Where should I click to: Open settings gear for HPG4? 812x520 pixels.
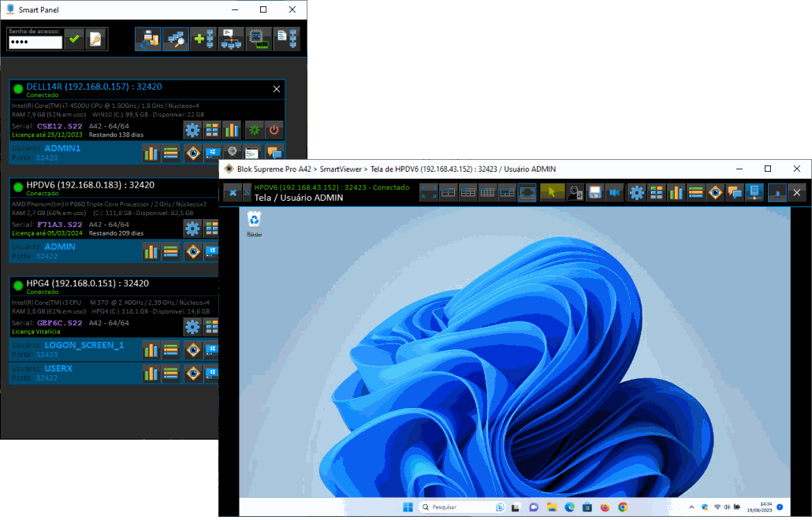click(x=192, y=326)
